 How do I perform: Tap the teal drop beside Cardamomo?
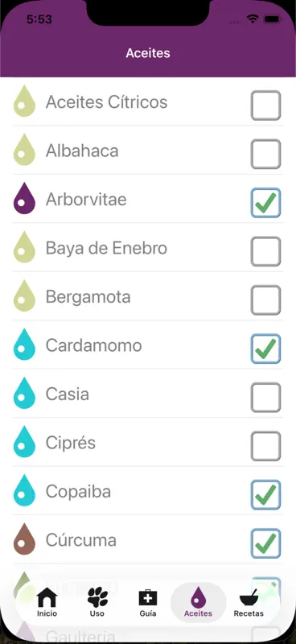coord(25,345)
